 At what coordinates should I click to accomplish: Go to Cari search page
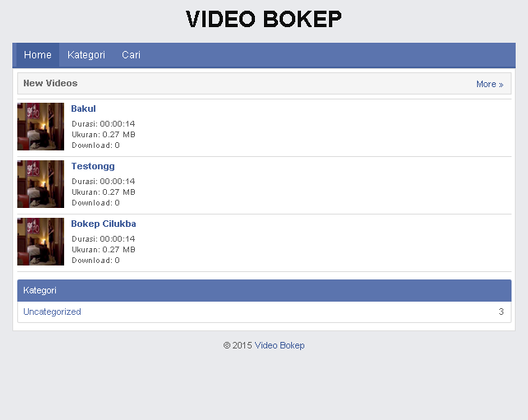pyautogui.click(x=131, y=55)
